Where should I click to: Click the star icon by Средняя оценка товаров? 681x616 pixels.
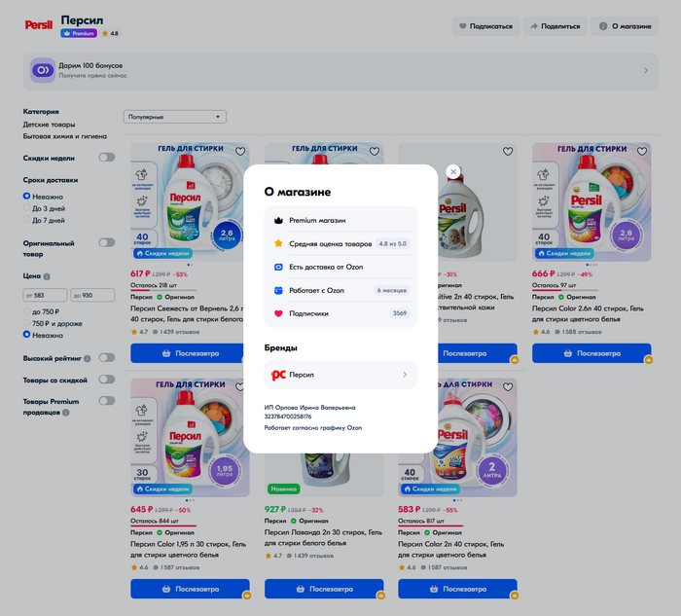278,243
